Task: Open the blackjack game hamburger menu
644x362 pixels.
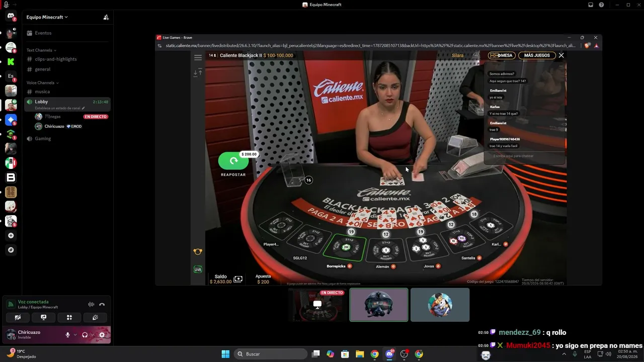Action: coord(198,57)
